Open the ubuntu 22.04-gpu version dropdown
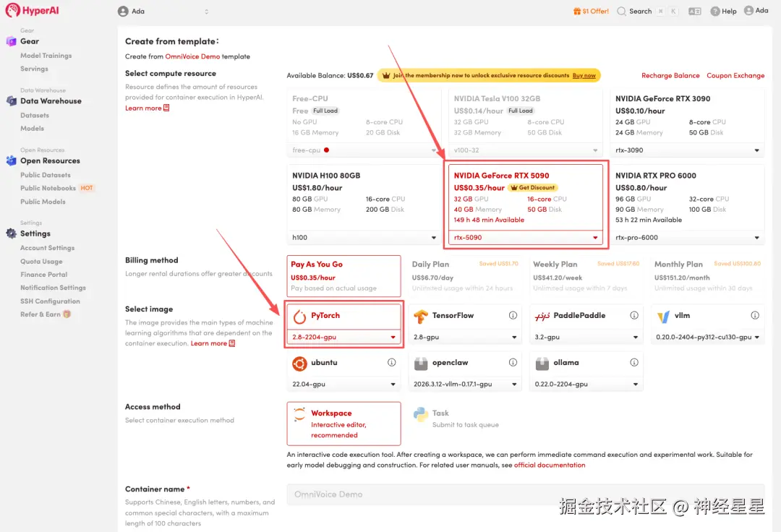Image resolution: width=781 pixels, height=532 pixels. click(x=343, y=385)
